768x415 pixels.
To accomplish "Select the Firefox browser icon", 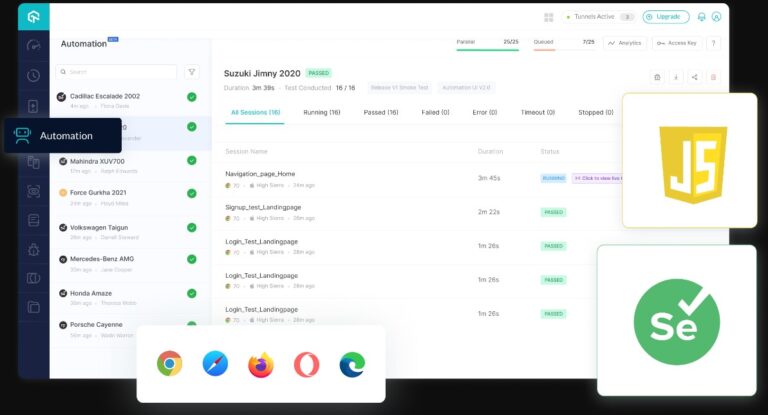I will pyautogui.click(x=260, y=365).
